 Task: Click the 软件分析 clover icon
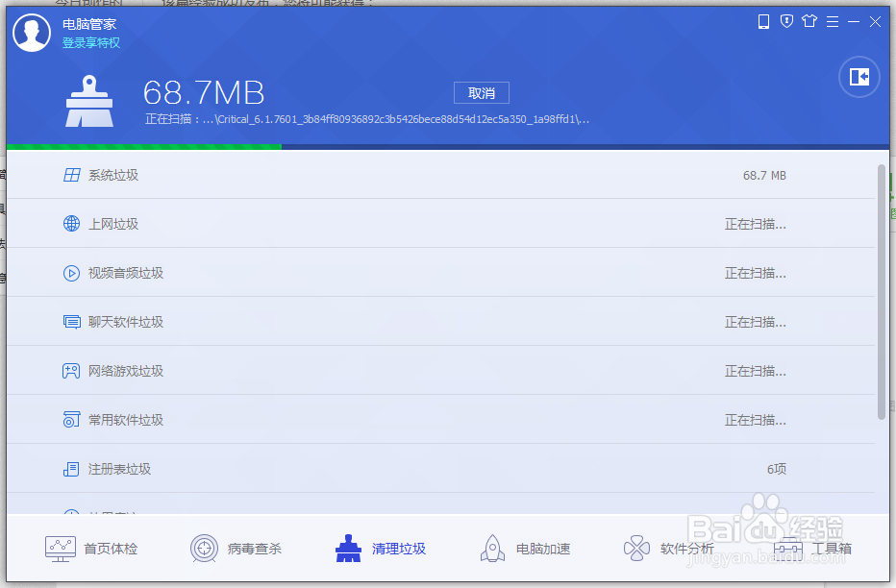tap(636, 549)
